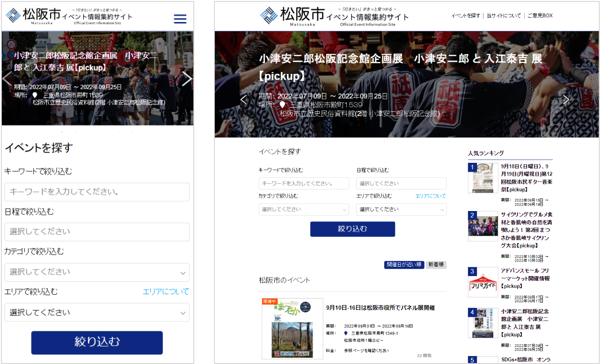Open rank 4 thumbnail for 小津安二郎 exhibition
Image resolution: width=600 pixels, height=364 pixels.
click(x=483, y=323)
